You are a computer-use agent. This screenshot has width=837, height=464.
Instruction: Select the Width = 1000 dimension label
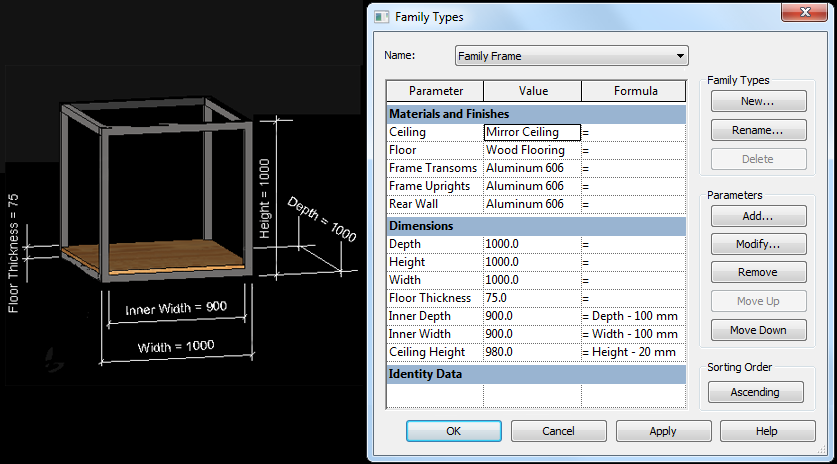[176, 347]
